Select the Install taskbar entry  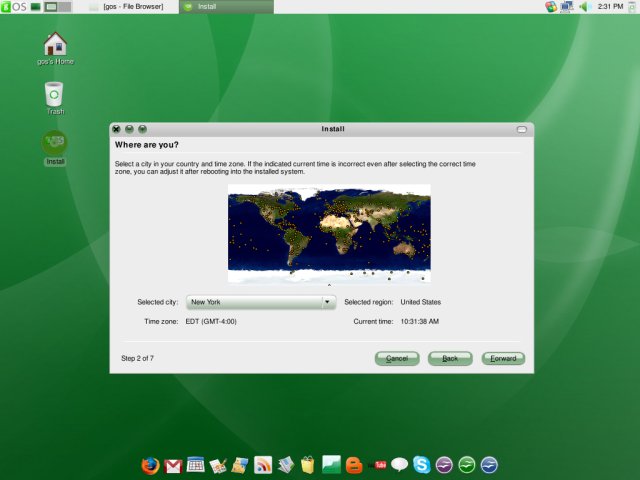[226, 7]
